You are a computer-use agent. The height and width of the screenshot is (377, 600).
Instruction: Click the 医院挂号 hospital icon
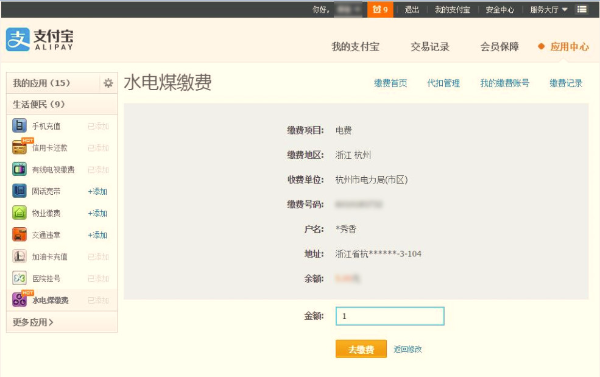tap(19, 278)
